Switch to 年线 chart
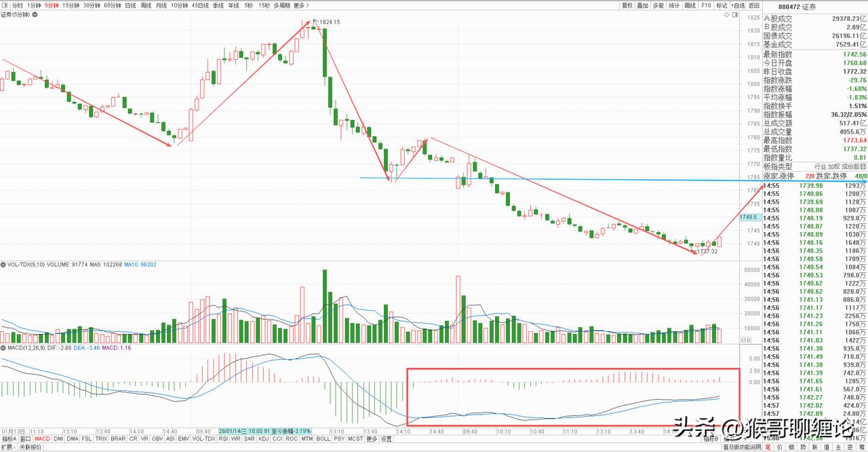 233,5
